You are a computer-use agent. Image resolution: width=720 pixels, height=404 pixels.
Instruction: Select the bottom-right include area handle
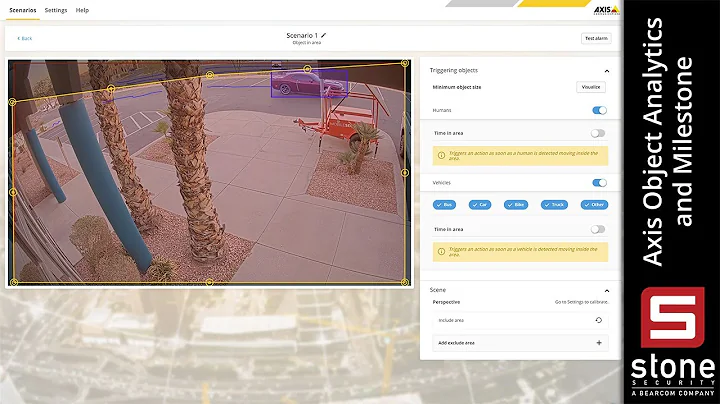[x=405, y=282]
